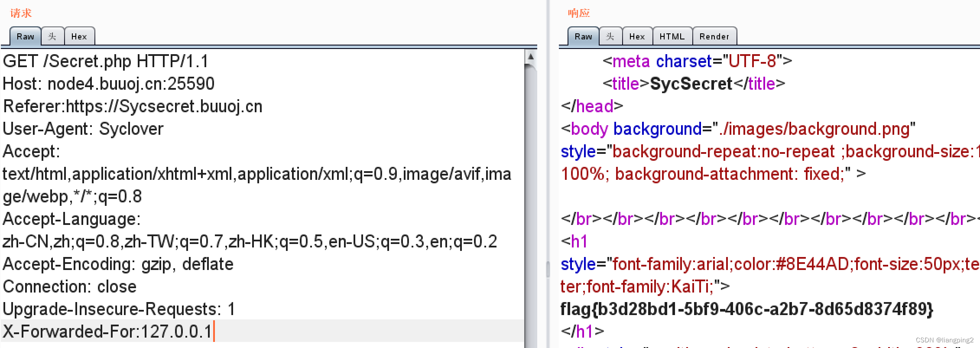This screenshot has width=980, height=348.
Task: Click the User-Agent: Syclover header line
Action: pyautogui.click(x=83, y=129)
